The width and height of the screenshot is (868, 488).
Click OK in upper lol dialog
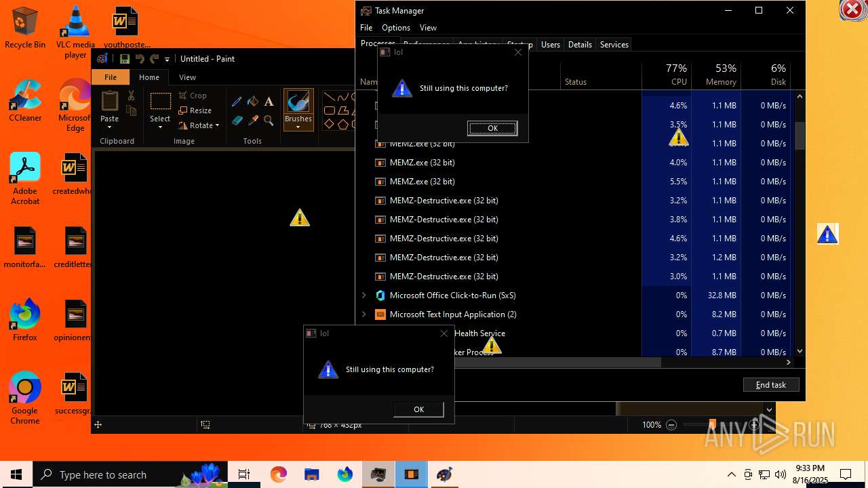pyautogui.click(x=492, y=128)
